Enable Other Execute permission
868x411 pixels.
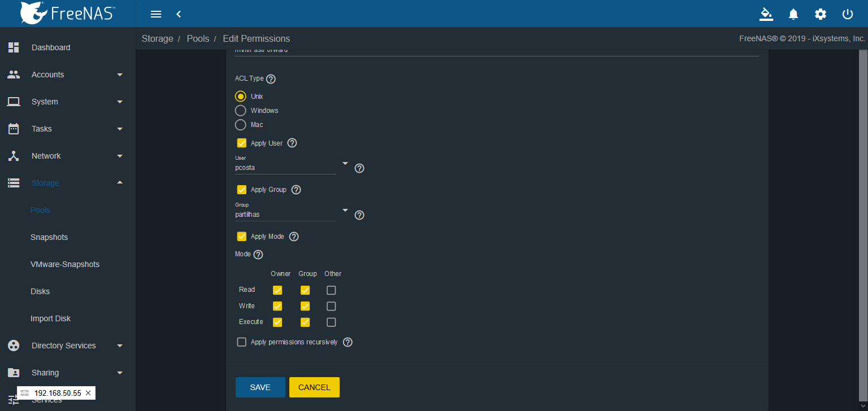point(331,322)
